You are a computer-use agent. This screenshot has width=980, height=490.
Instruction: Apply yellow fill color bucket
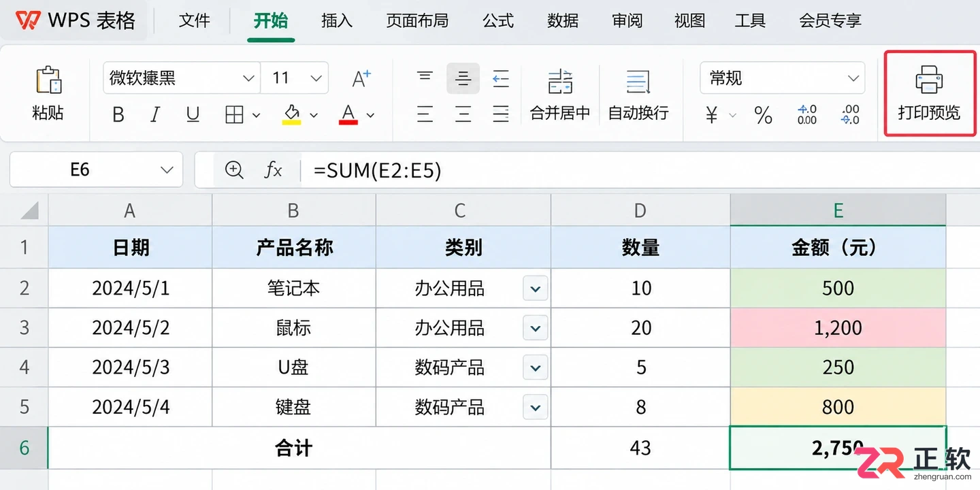(x=291, y=114)
